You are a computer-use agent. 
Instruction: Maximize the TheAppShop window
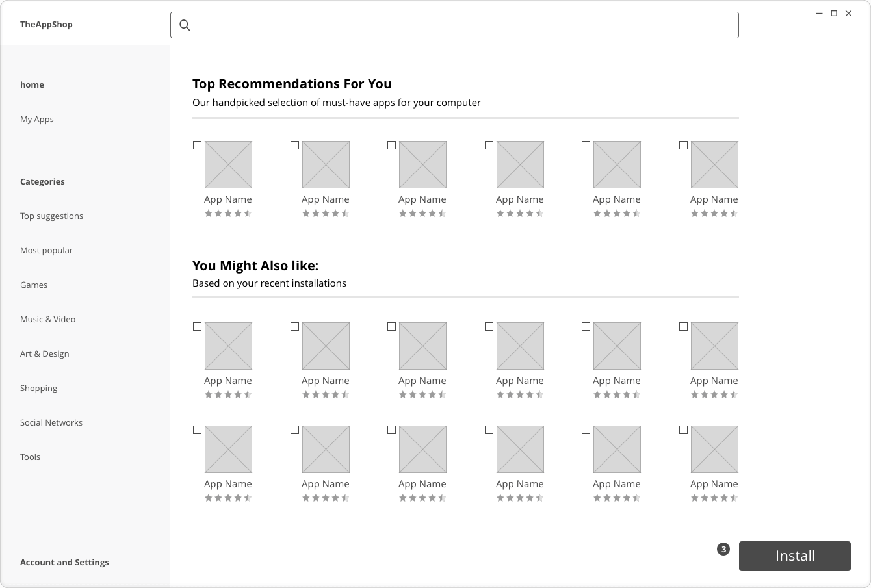(x=834, y=13)
